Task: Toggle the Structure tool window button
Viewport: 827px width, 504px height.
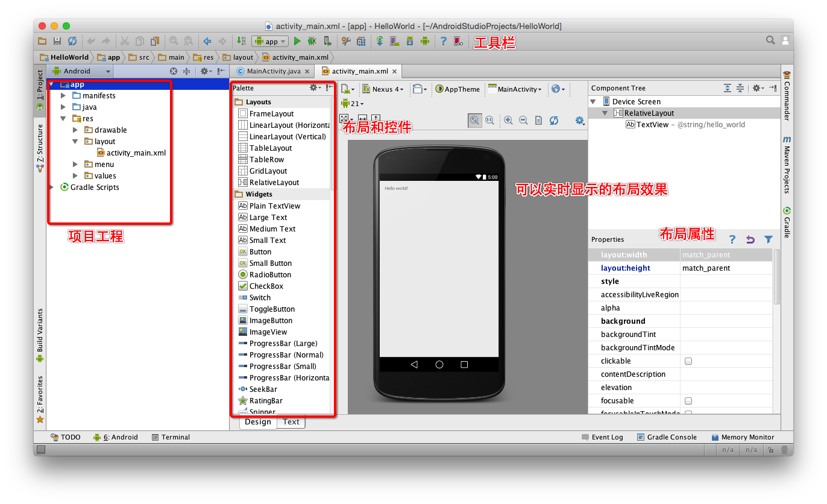Action: pos(40,147)
